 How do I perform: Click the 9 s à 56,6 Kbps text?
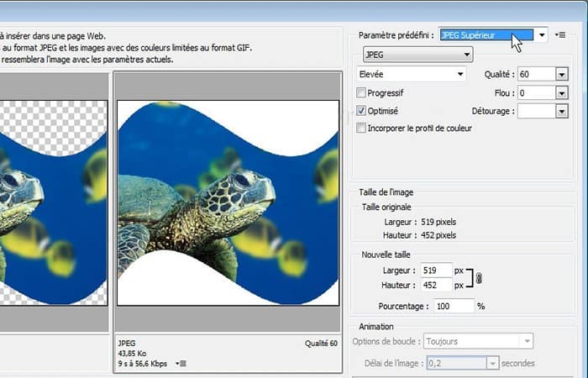(143, 364)
